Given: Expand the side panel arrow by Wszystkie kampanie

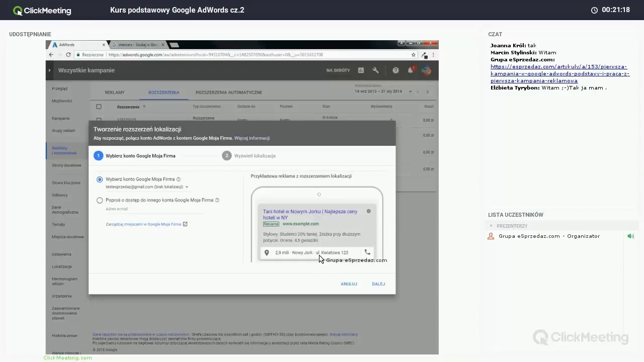Looking at the screenshot, I should click(x=49, y=70).
